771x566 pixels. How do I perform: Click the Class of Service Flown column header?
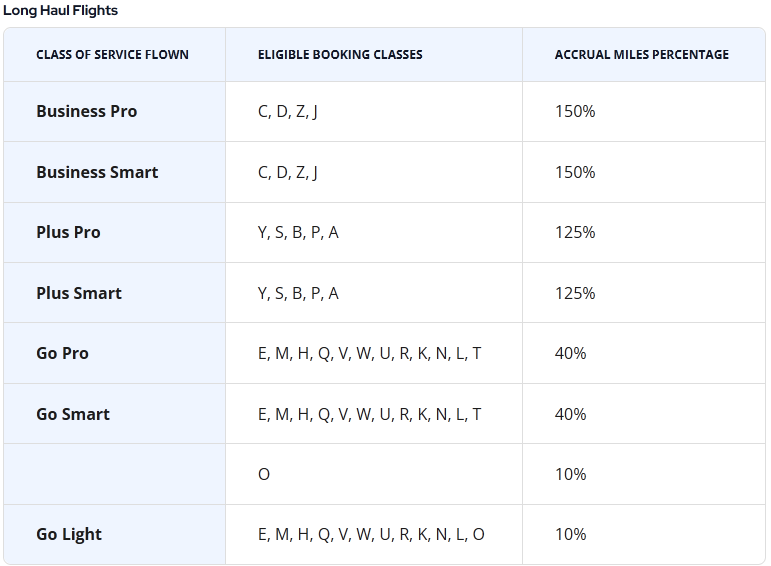112,55
